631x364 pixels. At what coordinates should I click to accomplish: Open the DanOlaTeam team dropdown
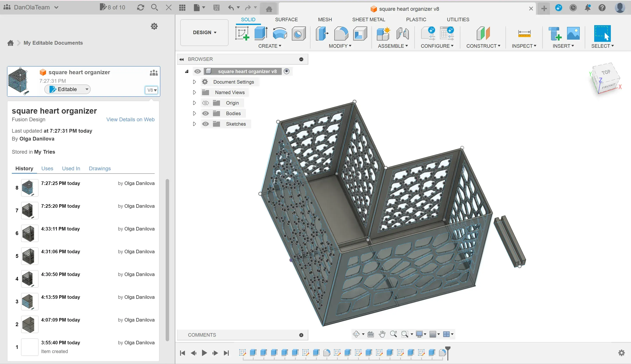[31, 7]
